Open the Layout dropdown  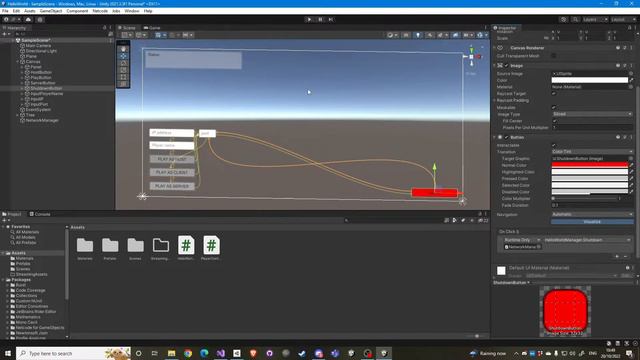pyautogui.click(x=624, y=19)
